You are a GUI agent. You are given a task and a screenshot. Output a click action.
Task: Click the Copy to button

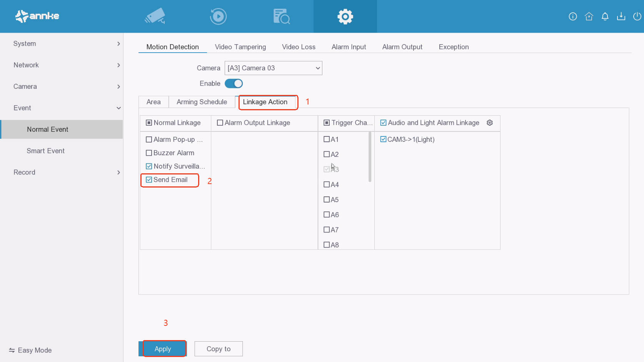pyautogui.click(x=218, y=349)
